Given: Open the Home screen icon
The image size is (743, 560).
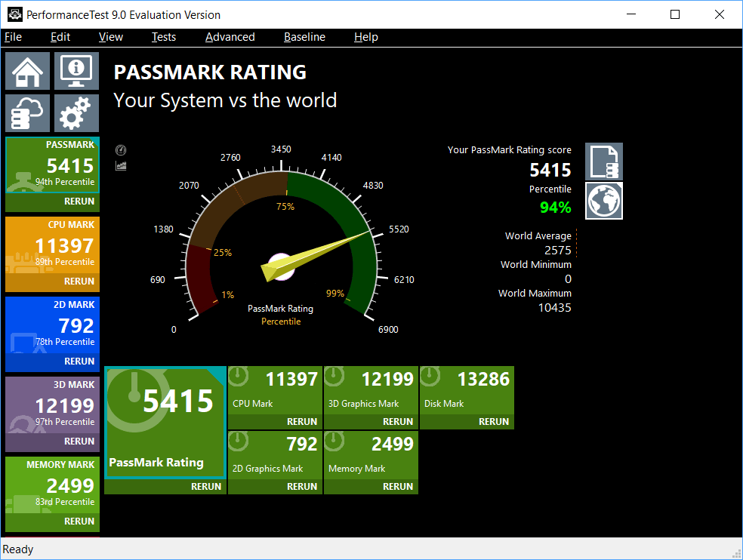Looking at the screenshot, I should click(27, 71).
